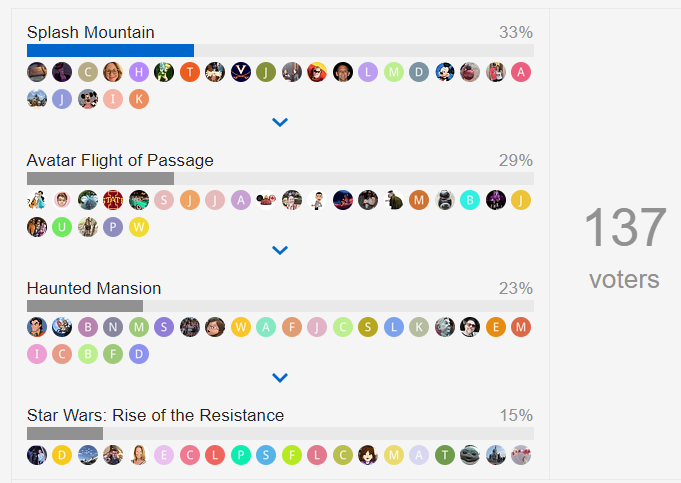This screenshot has height=483, width=681.
Task: Expand more Splash Mountain voters
Action: pyautogui.click(x=280, y=122)
